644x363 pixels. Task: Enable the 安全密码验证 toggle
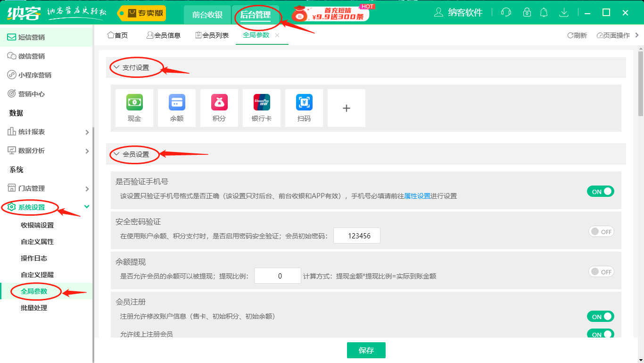(x=601, y=231)
